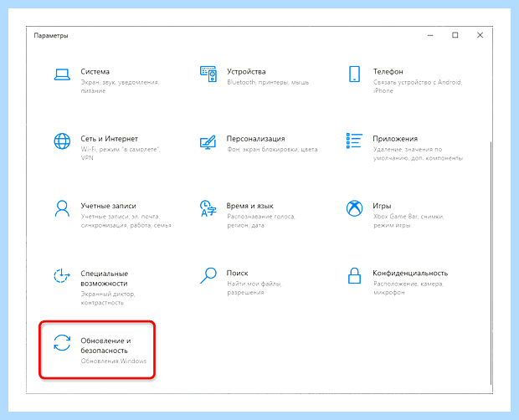Click the description 'Фон, экран блокировки, цвета'
Image resolution: width=519 pixels, height=420 pixels.
pos(272,150)
